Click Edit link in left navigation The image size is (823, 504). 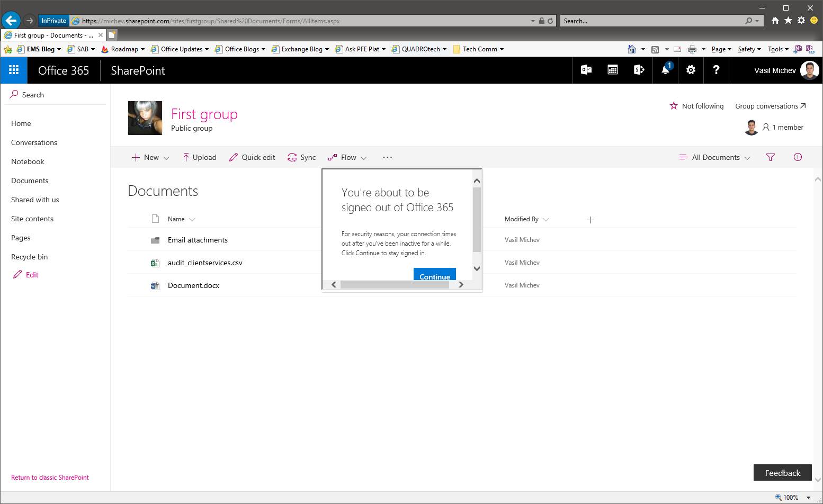tap(26, 275)
